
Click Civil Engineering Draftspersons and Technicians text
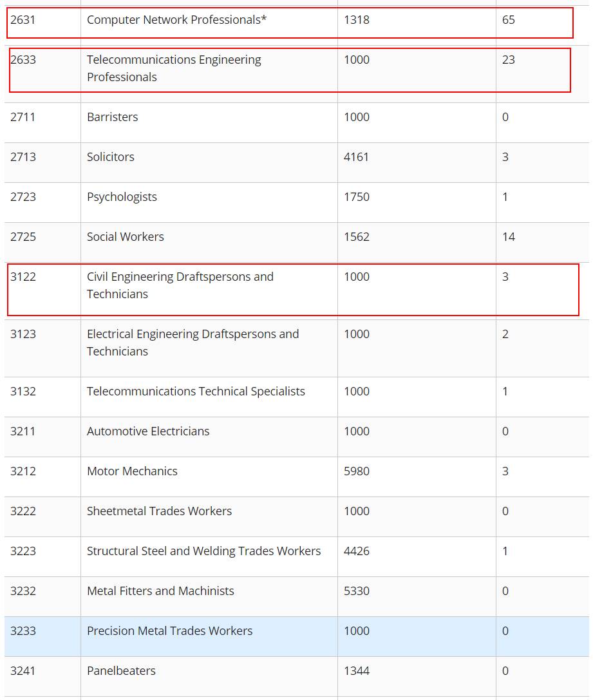pyautogui.click(x=180, y=285)
